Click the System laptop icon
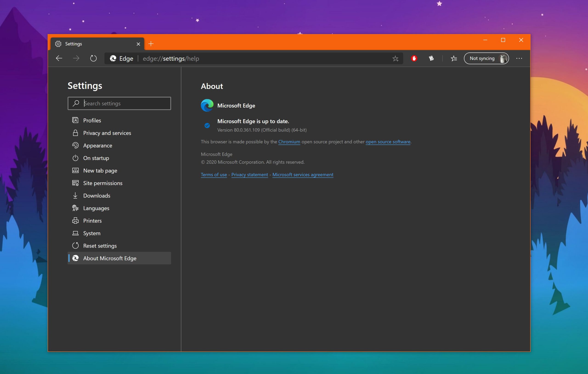The width and height of the screenshot is (588, 374). pos(75,233)
